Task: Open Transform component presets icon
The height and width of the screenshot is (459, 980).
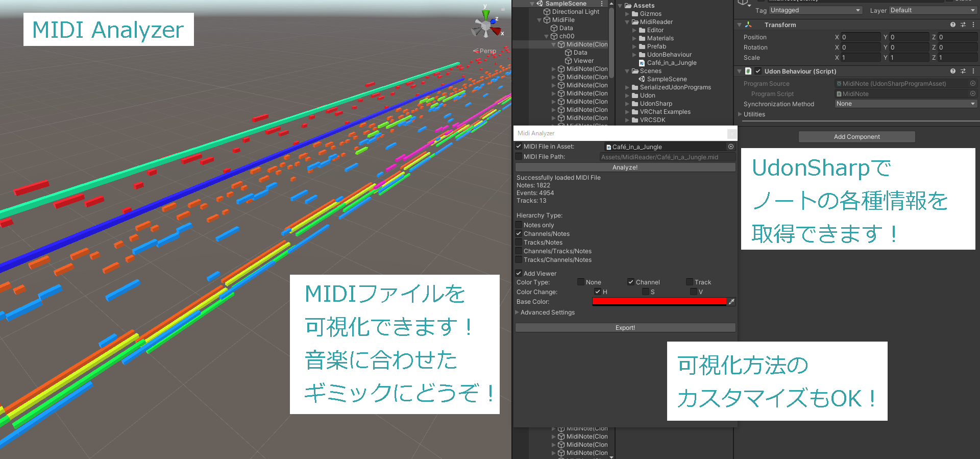Action: pyautogui.click(x=963, y=25)
